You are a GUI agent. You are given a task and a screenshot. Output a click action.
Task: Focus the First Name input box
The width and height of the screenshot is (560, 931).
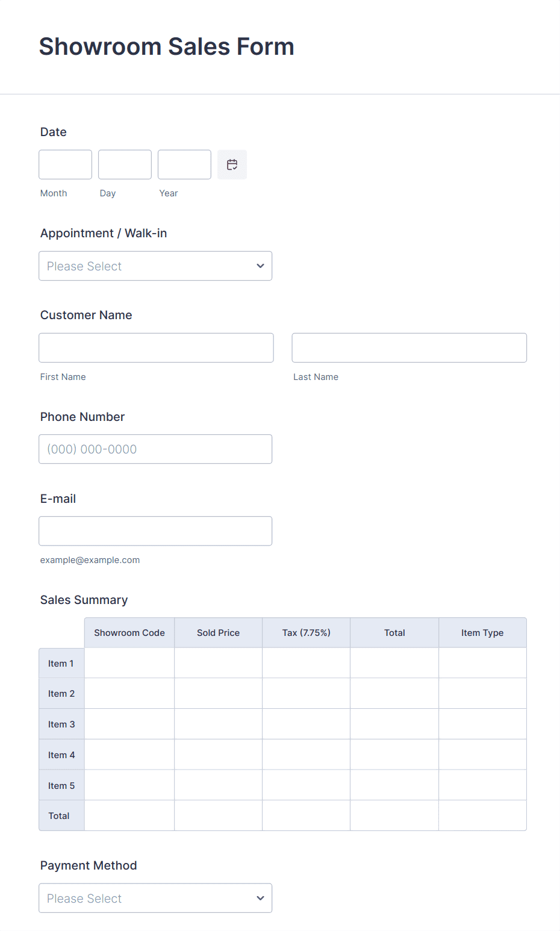click(x=156, y=347)
